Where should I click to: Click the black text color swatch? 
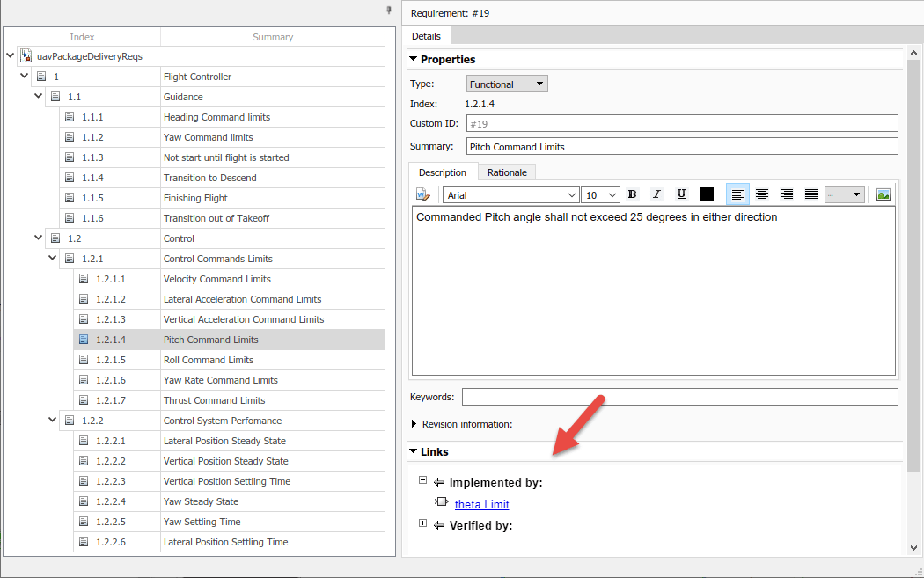click(706, 194)
